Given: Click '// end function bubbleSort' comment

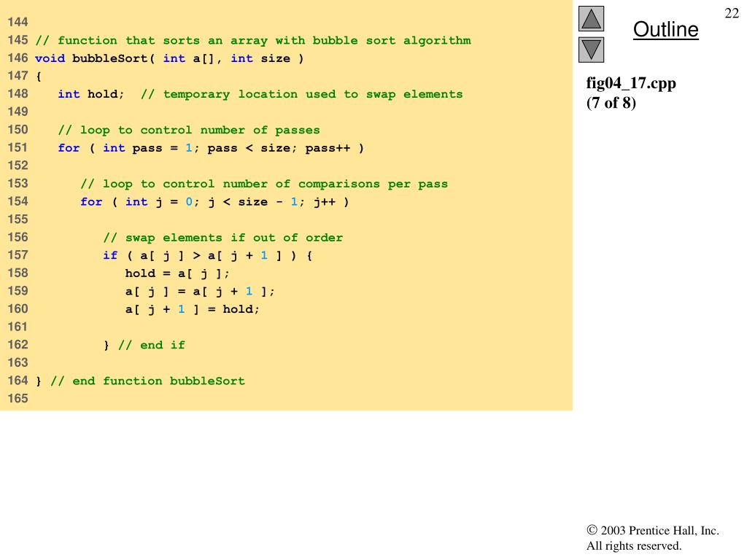Looking at the screenshot, I should (x=147, y=381).
